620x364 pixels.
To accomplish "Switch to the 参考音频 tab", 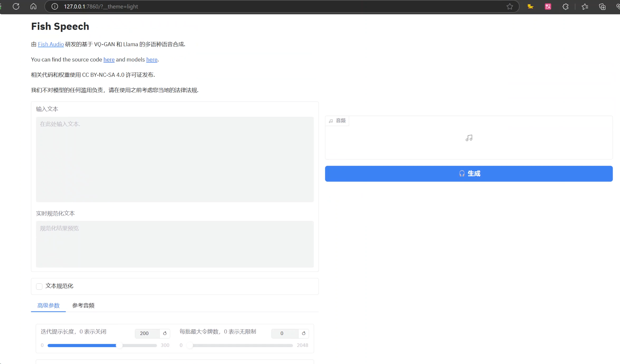I will [x=83, y=305].
